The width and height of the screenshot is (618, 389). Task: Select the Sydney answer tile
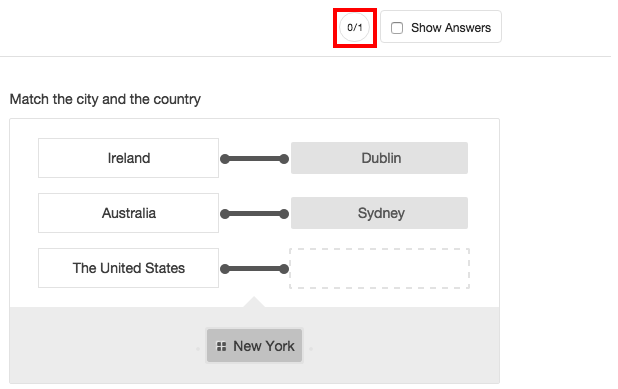[380, 213]
